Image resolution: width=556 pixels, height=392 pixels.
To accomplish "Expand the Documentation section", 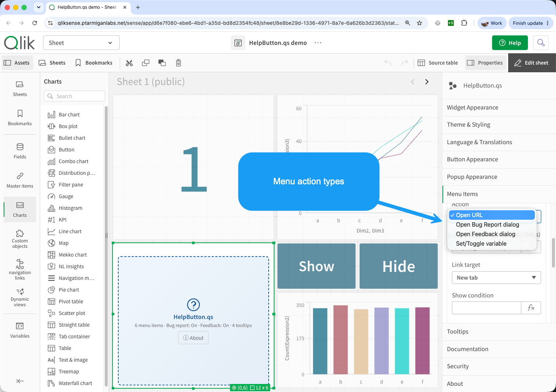I will [x=499, y=349].
